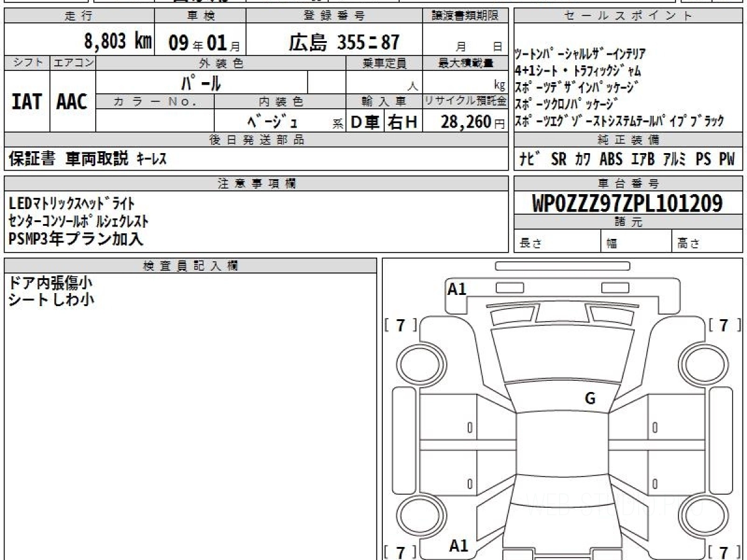Click the A1 mark near the front bumper
Viewport: 747px width, 560px height.
(x=458, y=289)
